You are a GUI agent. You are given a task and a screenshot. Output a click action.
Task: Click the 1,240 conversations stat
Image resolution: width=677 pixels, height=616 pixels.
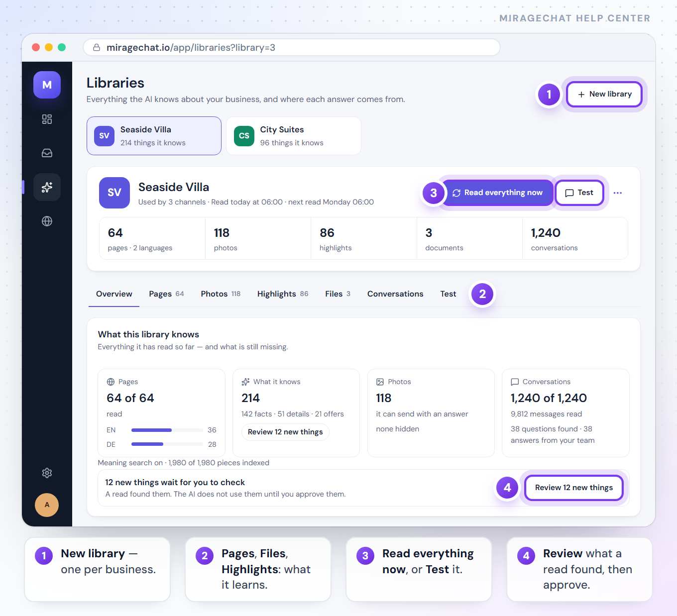[x=575, y=239]
